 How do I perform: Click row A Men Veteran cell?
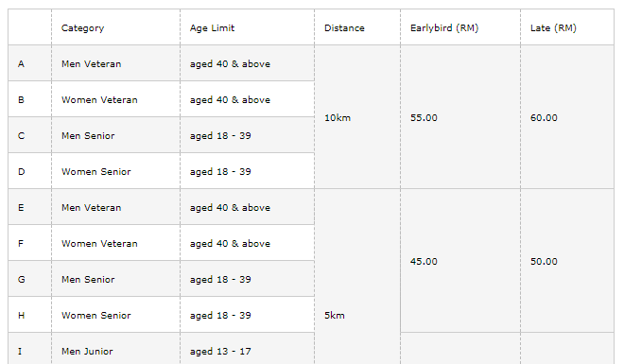point(115,63)
